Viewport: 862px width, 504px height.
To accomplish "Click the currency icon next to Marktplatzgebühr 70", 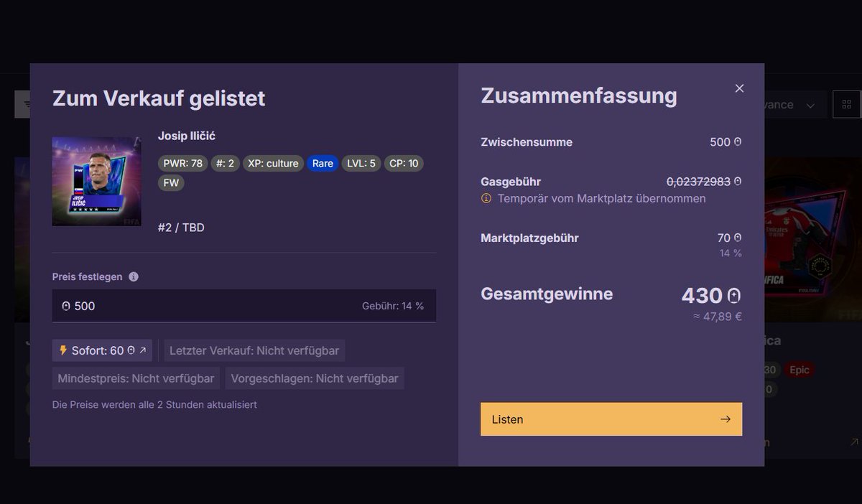I will (738, 238).
